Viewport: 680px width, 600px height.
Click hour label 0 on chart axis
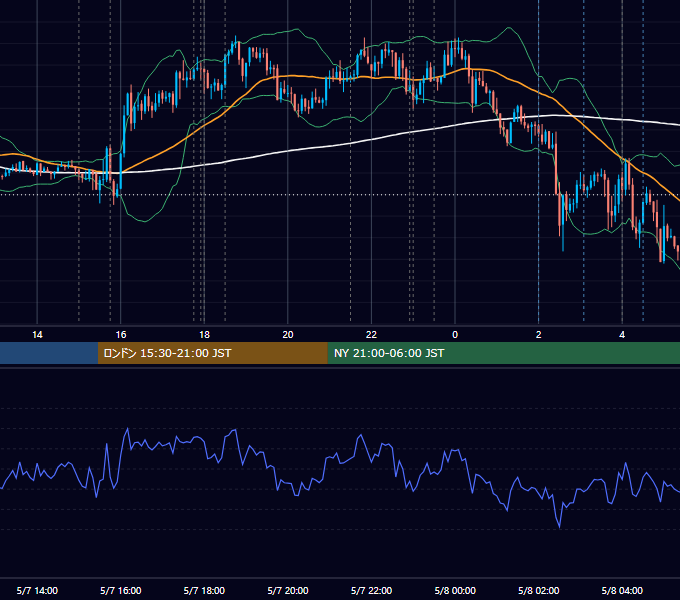tap(455, 335)
